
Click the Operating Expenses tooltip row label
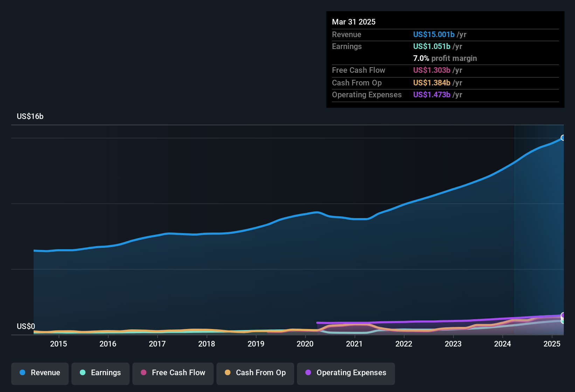367,94
